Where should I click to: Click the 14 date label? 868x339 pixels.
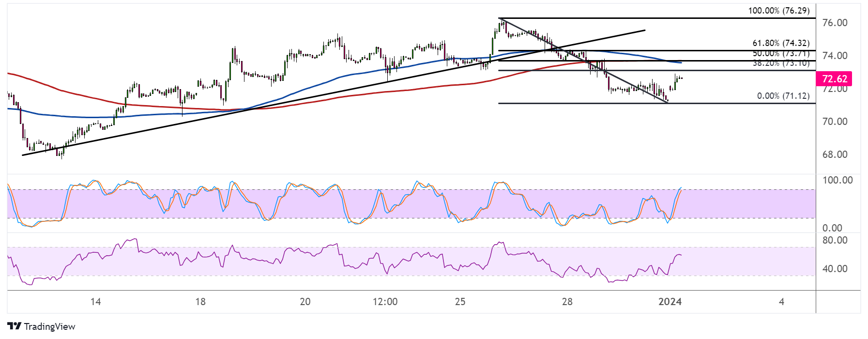pos(96,302)
